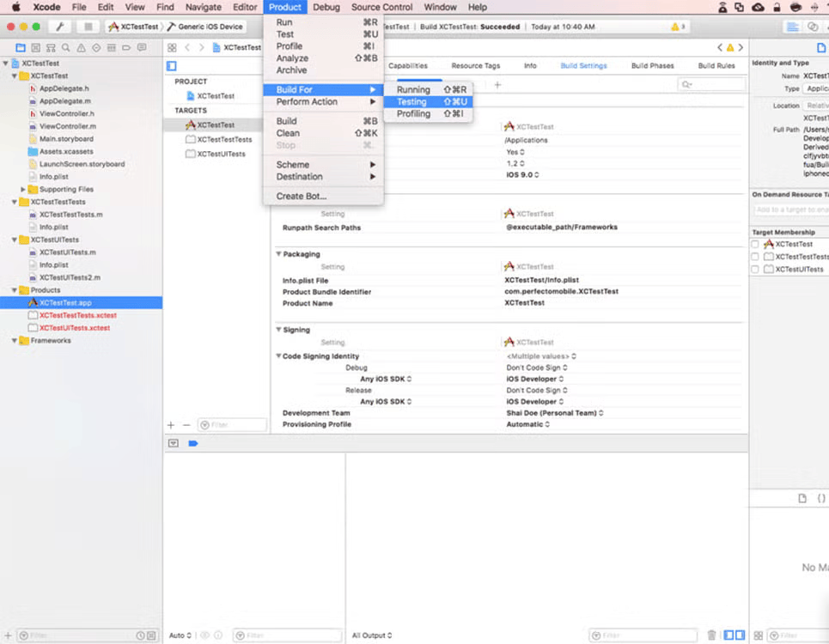Collapse the XCTestTest project root
Screen dimensions: 829x644
point(6,63)
